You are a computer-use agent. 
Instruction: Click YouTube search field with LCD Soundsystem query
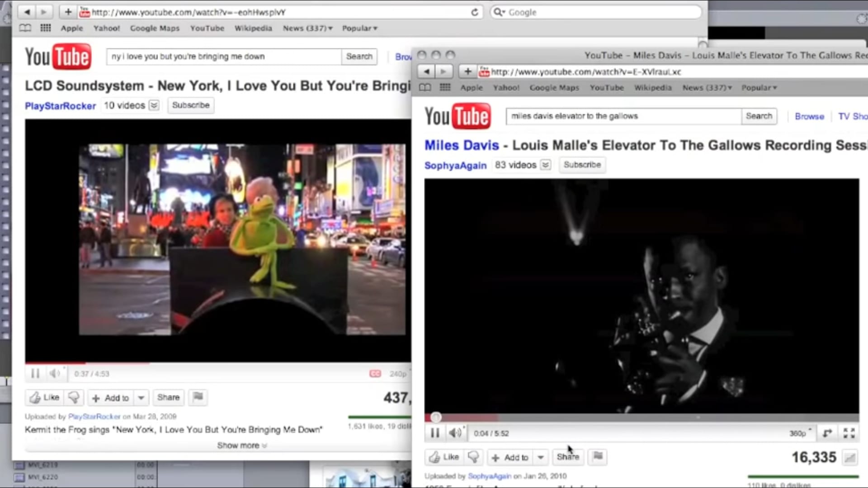point(224,56)
